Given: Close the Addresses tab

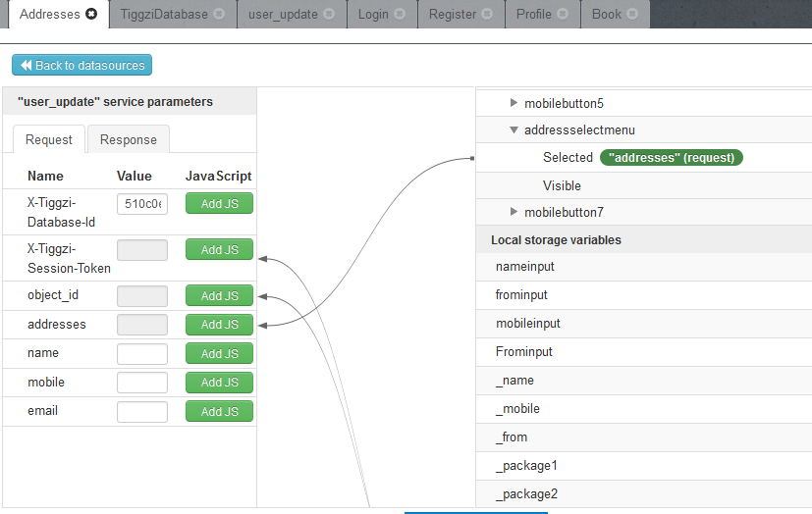Looking at the screenshot, I should click(91, 15).
